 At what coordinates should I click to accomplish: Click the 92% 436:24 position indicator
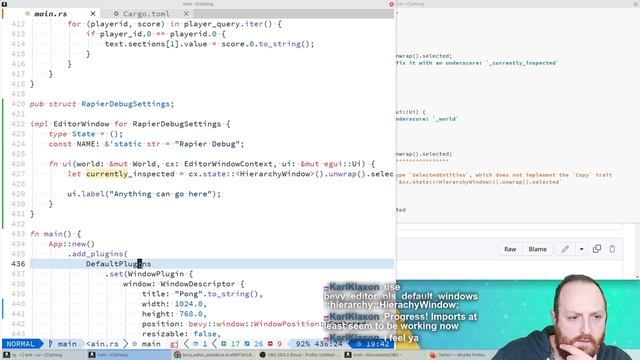[319, 344]
